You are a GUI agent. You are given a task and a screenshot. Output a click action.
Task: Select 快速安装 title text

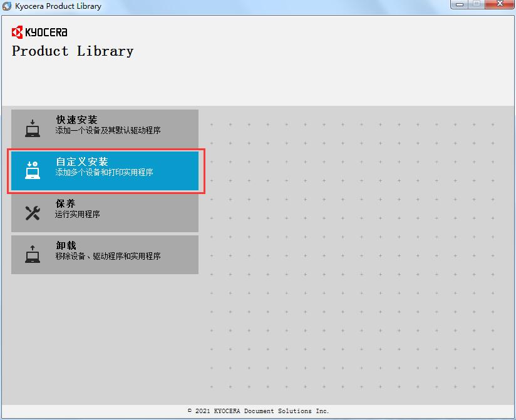click(x=76, y=120)
